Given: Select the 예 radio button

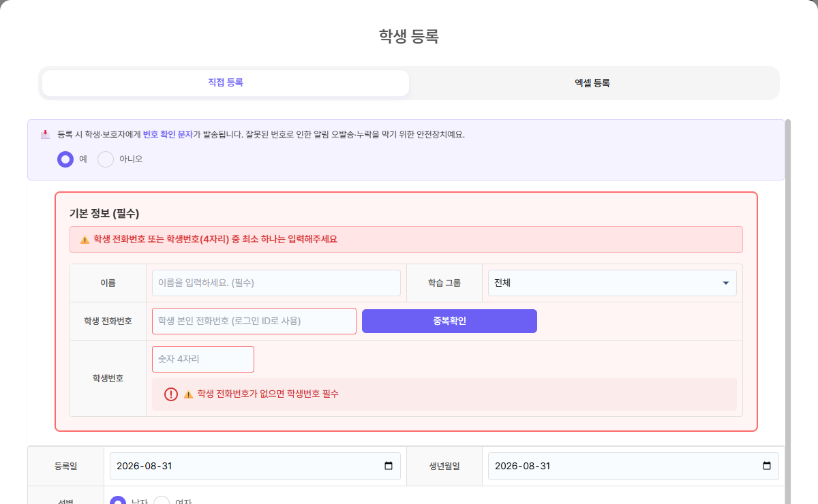Looking at the screenshot, I should tap(65, 159).
